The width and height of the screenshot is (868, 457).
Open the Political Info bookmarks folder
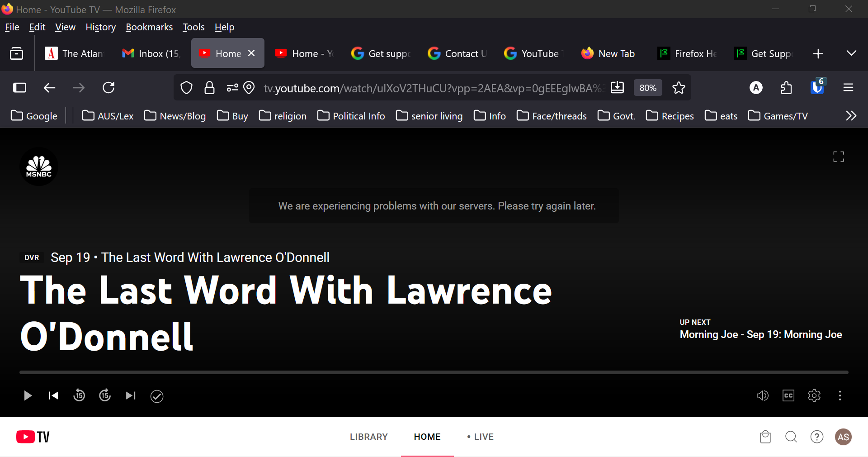pos(351,116)
